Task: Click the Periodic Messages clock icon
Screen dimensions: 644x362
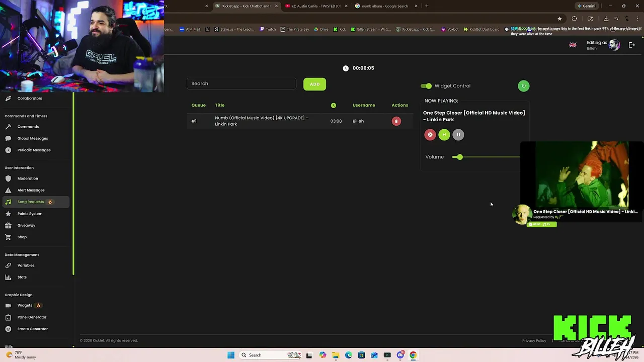Action: point(8,150)
